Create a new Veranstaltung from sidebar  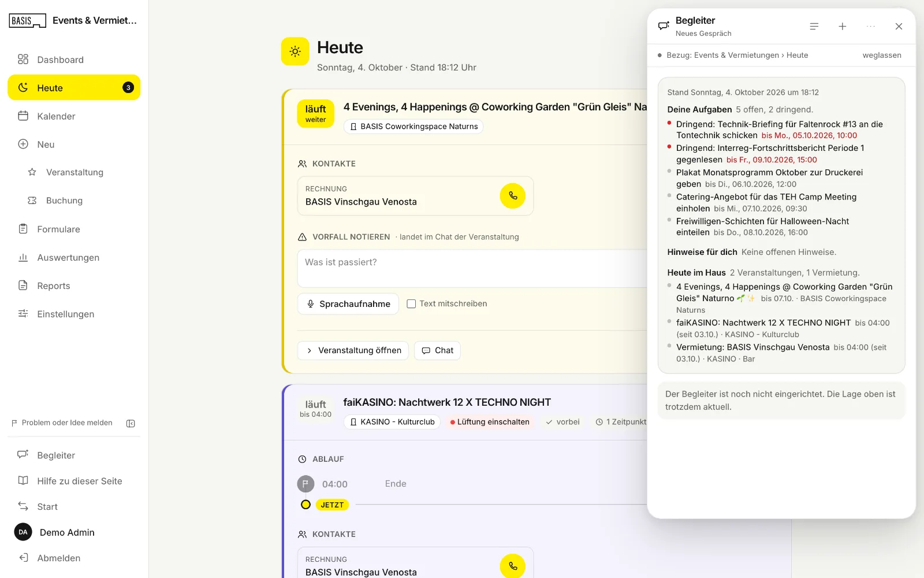(74, 172)
